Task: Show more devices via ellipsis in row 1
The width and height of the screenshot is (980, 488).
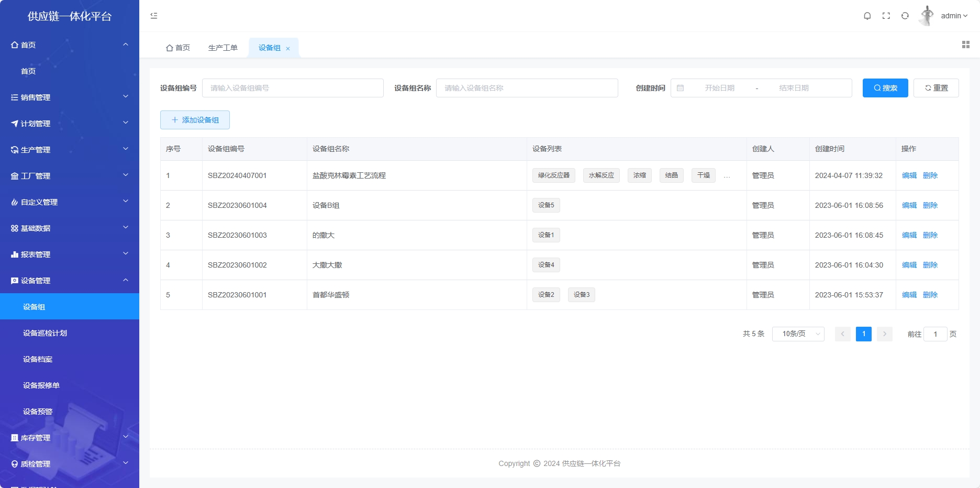Action: [727, 176]
